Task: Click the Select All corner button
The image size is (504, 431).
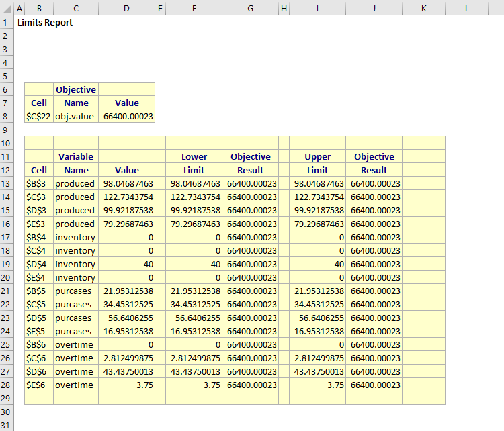Action: click(6, 8)
